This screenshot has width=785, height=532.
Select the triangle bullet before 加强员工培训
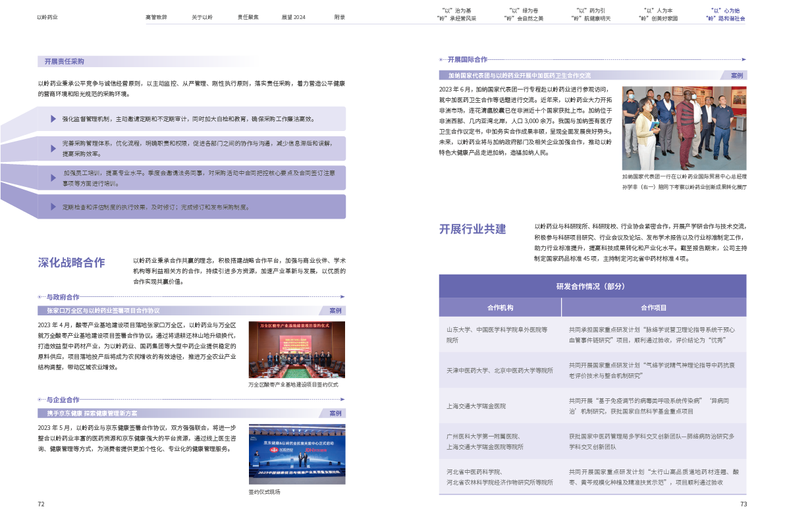tap(53, 177)
